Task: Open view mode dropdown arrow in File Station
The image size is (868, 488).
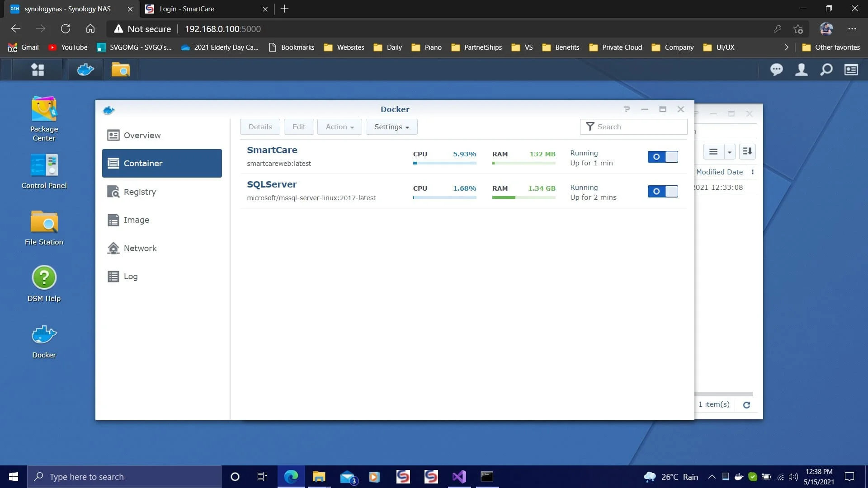Action: (729, 152)
